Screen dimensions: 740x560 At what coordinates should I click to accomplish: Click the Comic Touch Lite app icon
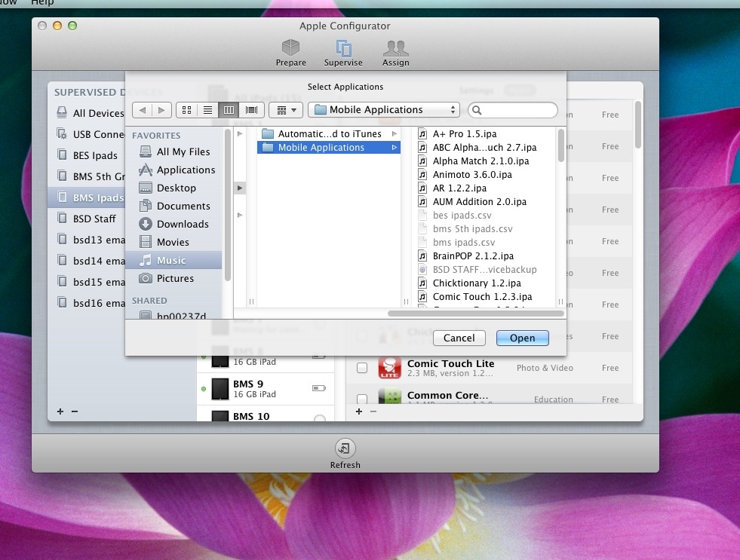389,368
